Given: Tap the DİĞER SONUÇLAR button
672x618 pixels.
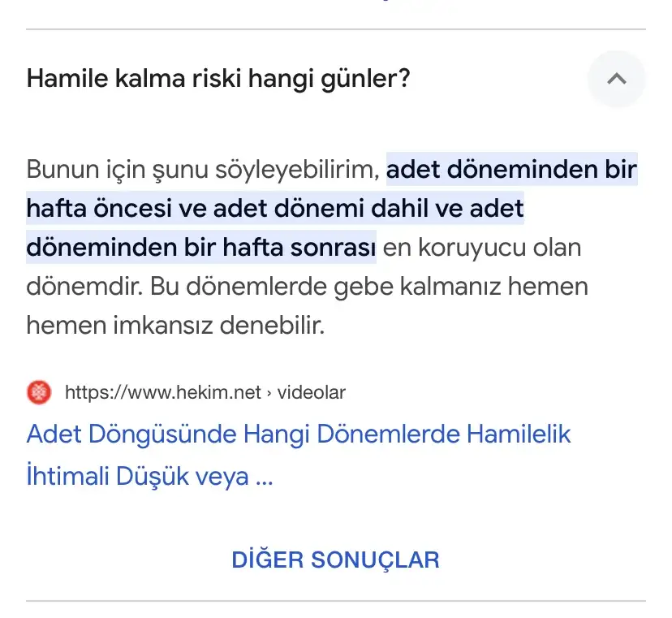Looking at the screenshot, I should pyautogui.click(x=335, y=560).
